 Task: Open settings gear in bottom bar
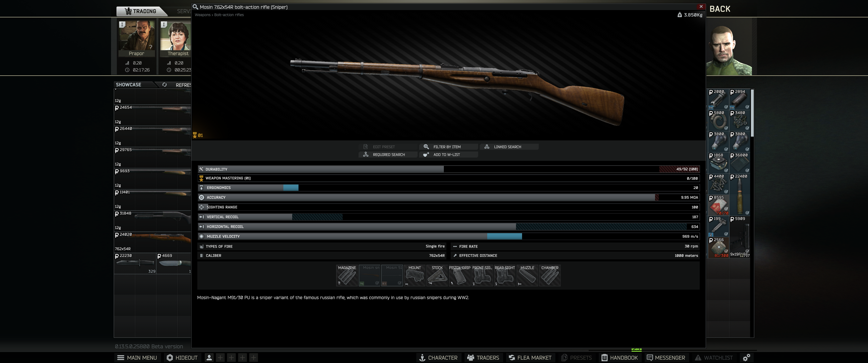746,357
